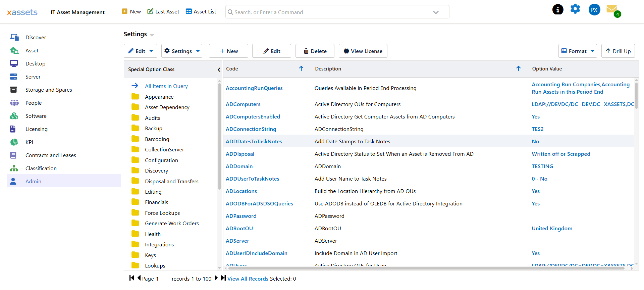Go to next page of records
This screenshot has height=290, width=644.
pyautogui.click(x=216, y=278)
